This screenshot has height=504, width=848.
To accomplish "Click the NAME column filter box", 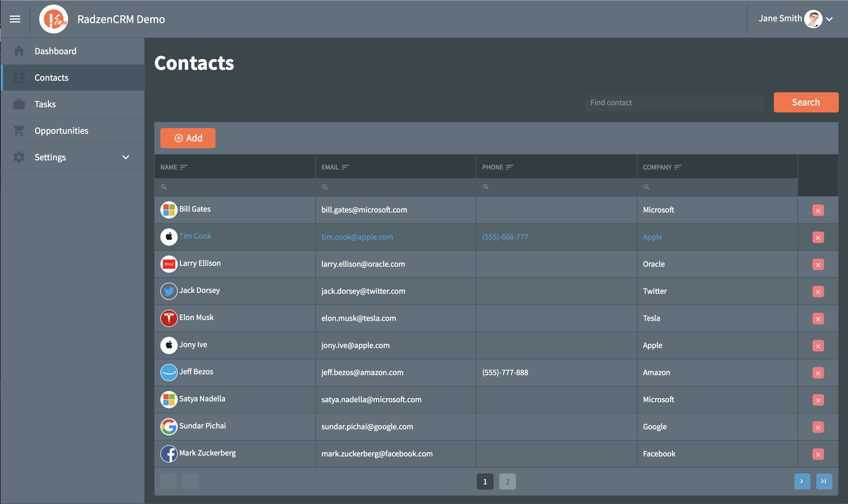I will pyautogui.click(x=235, y=187).
